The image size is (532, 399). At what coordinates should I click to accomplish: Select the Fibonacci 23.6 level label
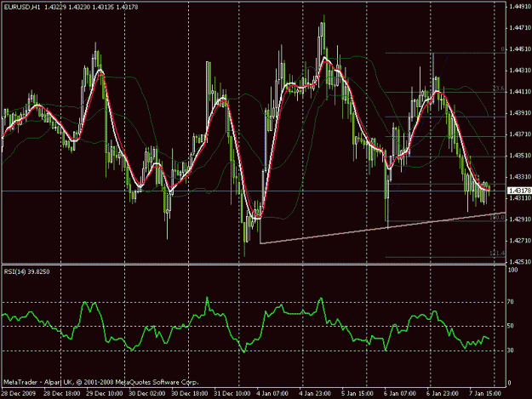[499, 88]
